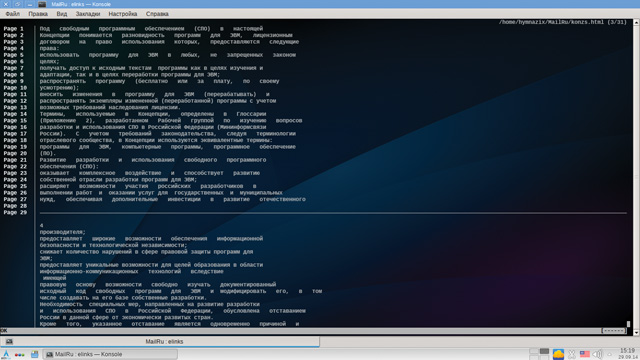Click the text line 'имеющей'
This screenshot has height=360, width=640.
(54, 278)
